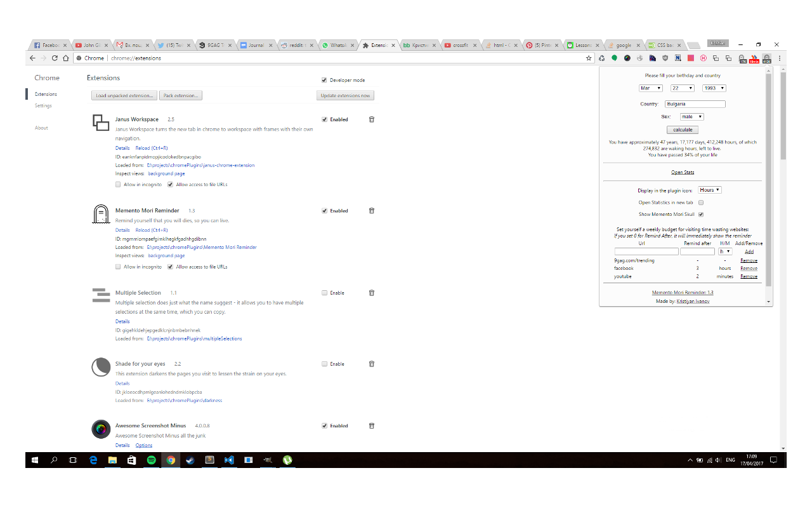Delete Memento Mori Reminder using trash icon
The height and width of the screenshot is (508, 812).
pyautogui.click(x=372, y=211)
